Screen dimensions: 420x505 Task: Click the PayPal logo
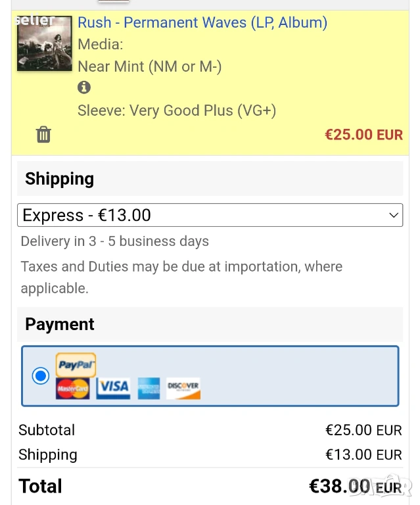76,364
